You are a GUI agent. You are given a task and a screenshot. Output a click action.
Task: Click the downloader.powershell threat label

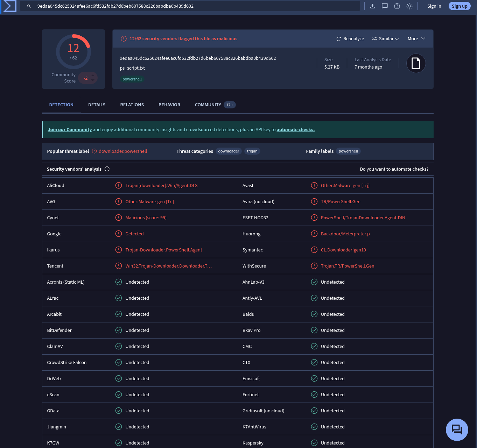(123, 151)
